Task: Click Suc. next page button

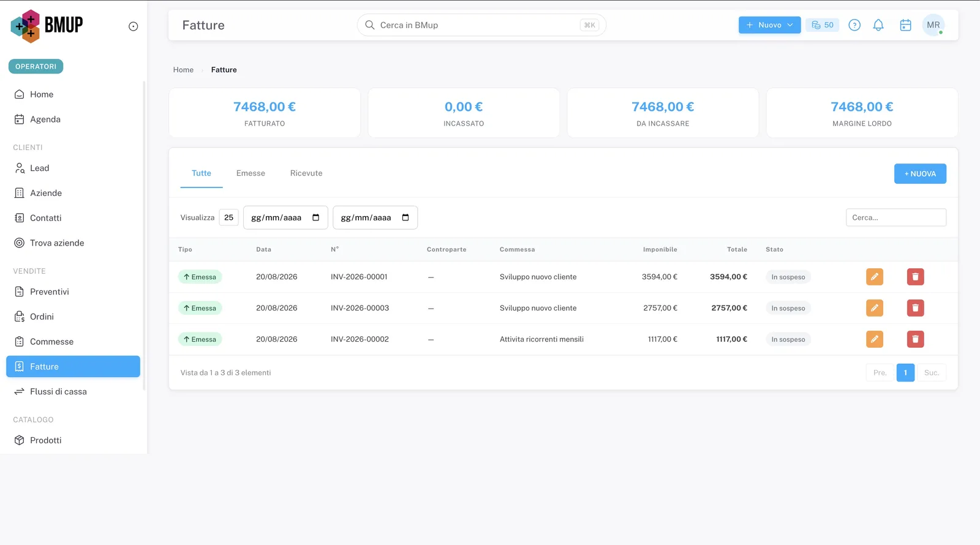Action: 932,372
